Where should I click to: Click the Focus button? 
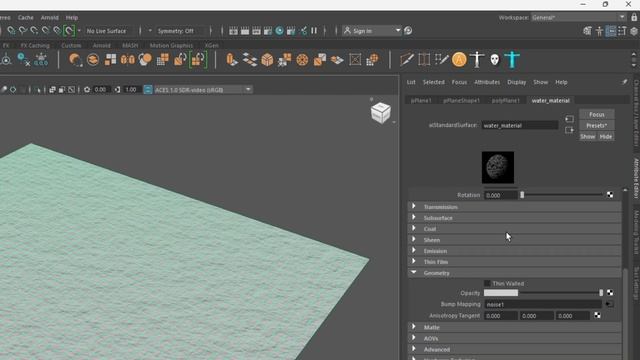tap(597, 114)
